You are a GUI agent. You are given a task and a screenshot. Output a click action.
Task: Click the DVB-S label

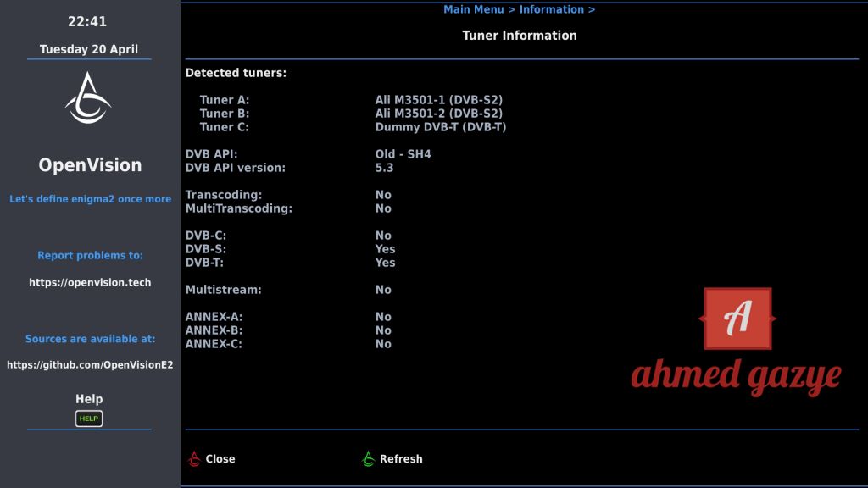(x=206, y=249)
